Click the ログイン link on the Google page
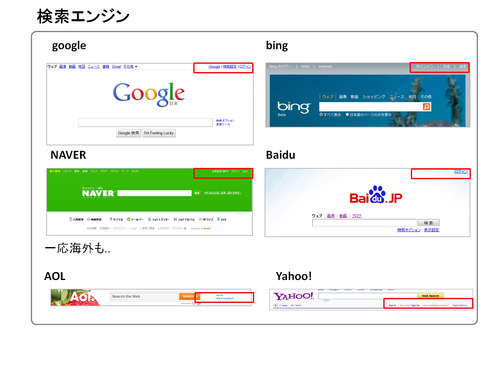Viewport: 500px width, 375px height. pos(245,67)
